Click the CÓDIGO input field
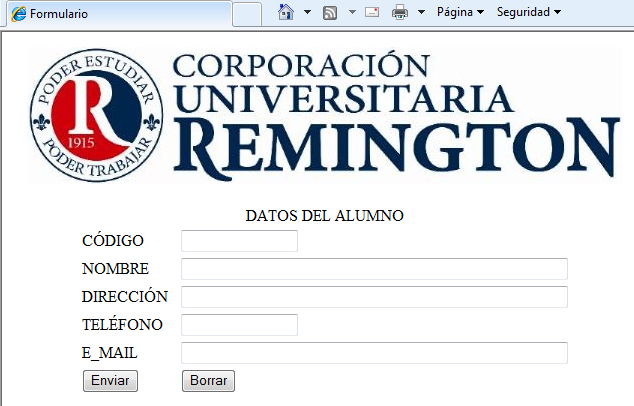 [239, 241]
